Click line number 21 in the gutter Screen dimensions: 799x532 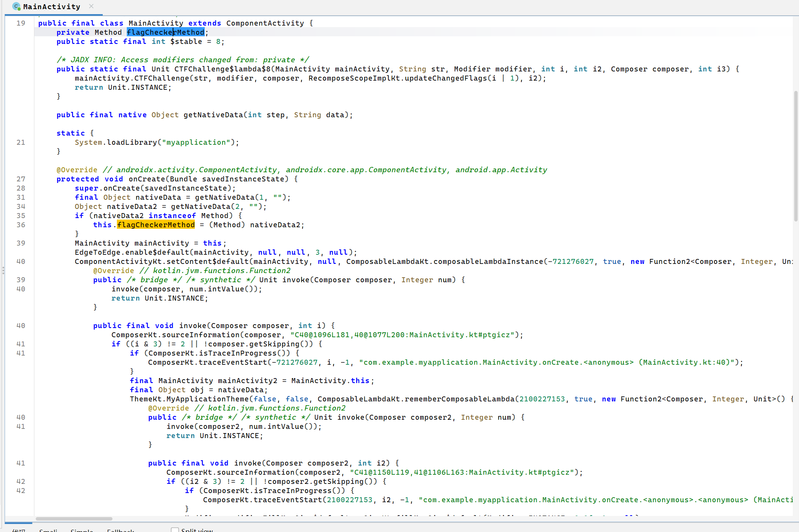(21, 142)
